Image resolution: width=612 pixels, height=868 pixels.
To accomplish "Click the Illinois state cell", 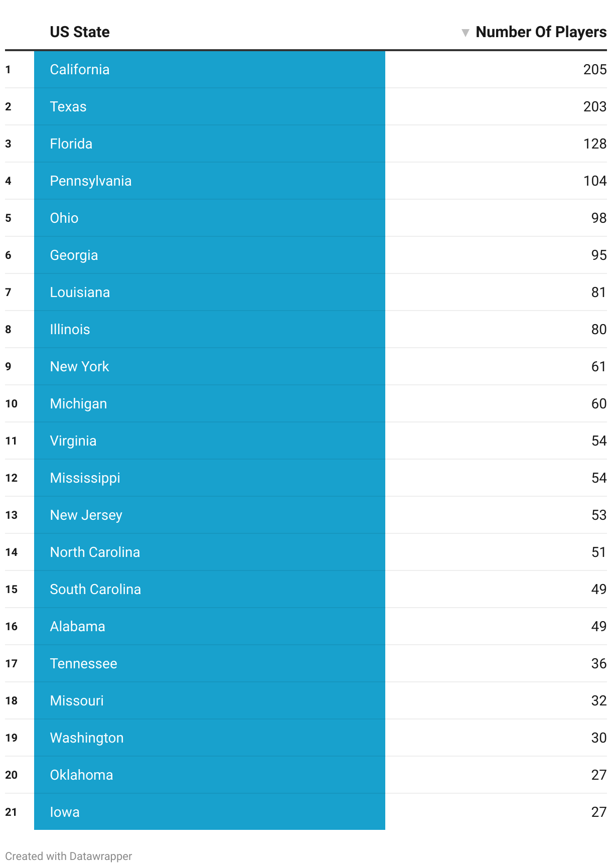I will (x=210, y=329).
